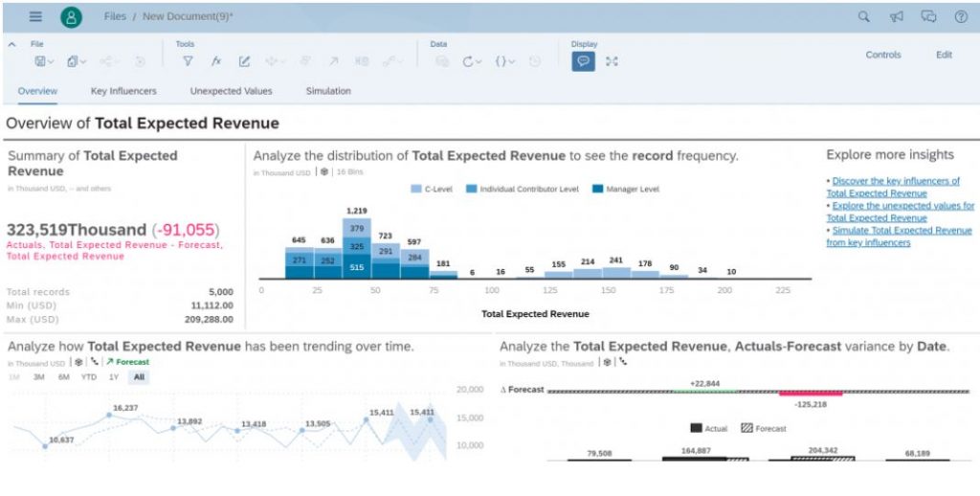980x496 pixels.
Task: Click the user profile avatar icon
Action: [x=71, y=16]
